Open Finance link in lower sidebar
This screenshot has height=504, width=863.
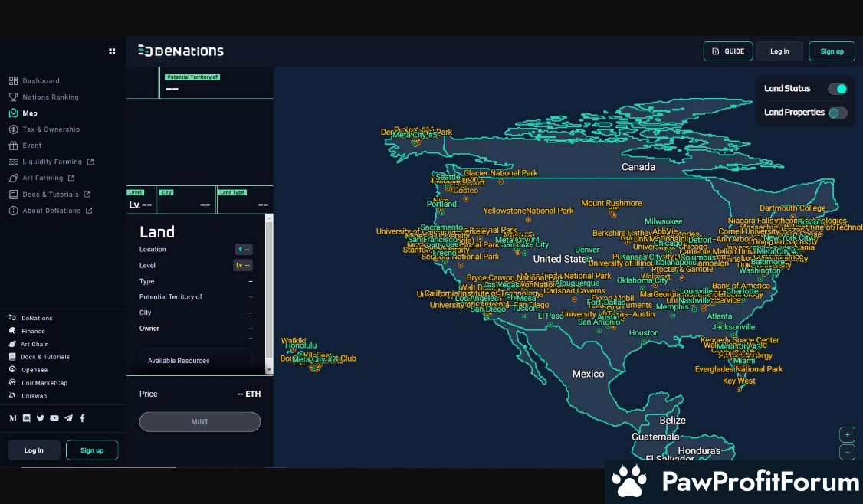click(27, 331)
